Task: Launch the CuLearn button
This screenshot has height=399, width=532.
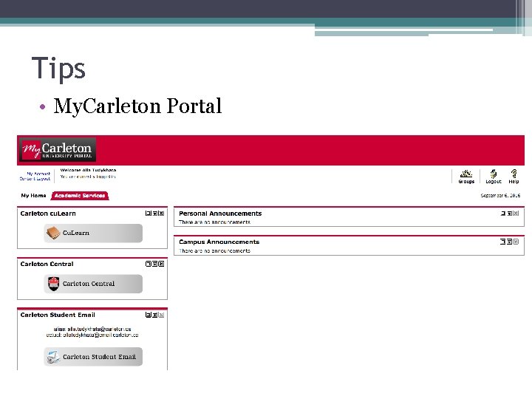Action: click(93, 233)
